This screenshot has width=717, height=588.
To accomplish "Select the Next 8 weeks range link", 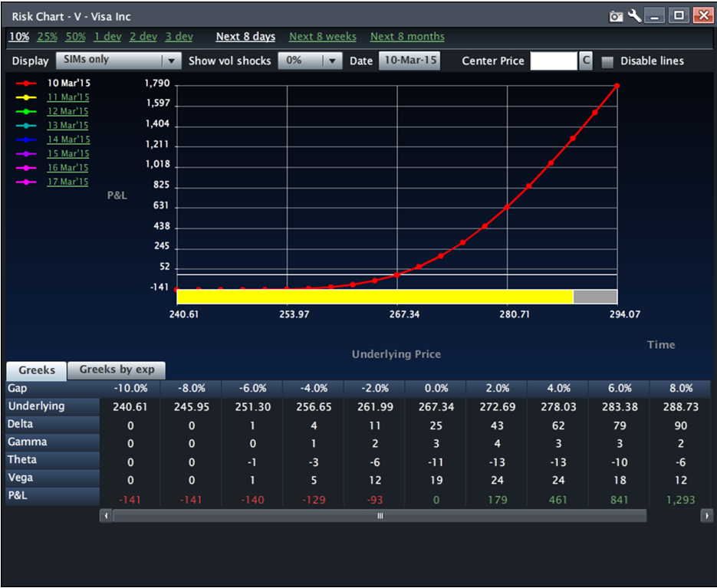I will click(x=323, y=37).
